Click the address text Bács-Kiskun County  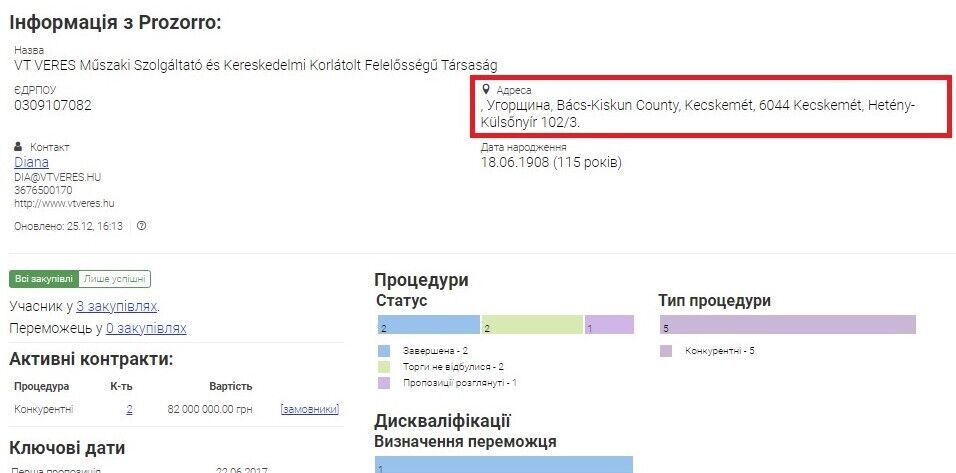[618, 105]
